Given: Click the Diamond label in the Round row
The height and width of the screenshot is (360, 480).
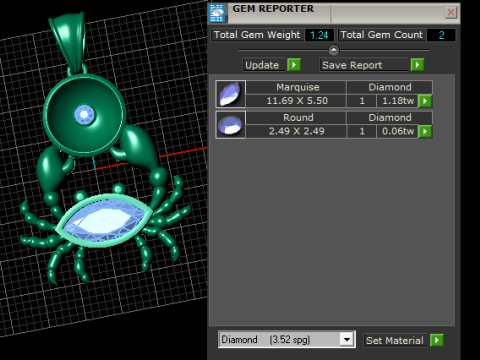Looking at the screenshot, I should 390,118.
